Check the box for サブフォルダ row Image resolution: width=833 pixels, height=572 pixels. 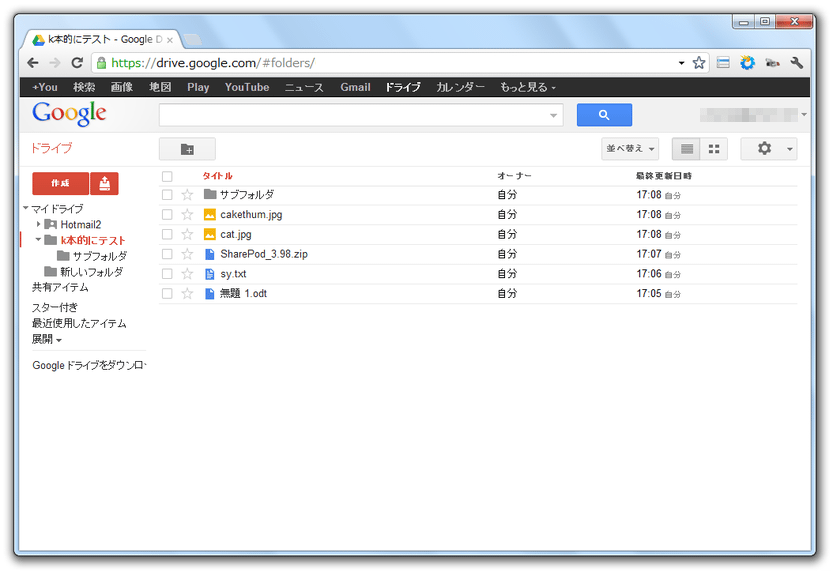tap(167, 195)
